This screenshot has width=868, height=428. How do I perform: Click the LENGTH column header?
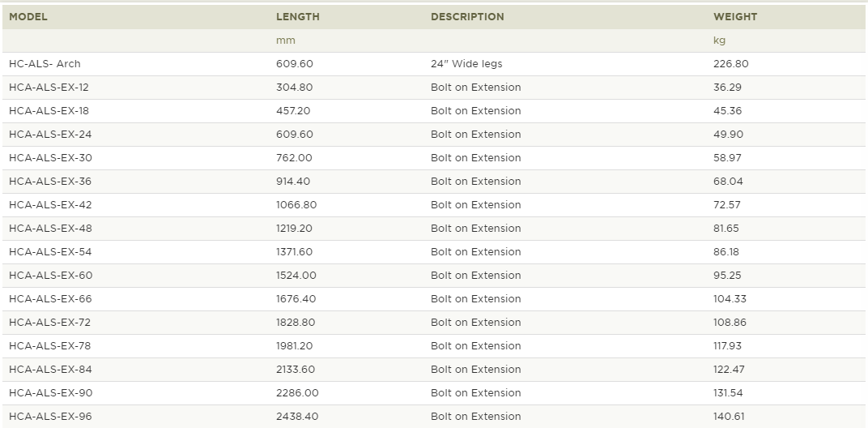(x=298, y=17)
